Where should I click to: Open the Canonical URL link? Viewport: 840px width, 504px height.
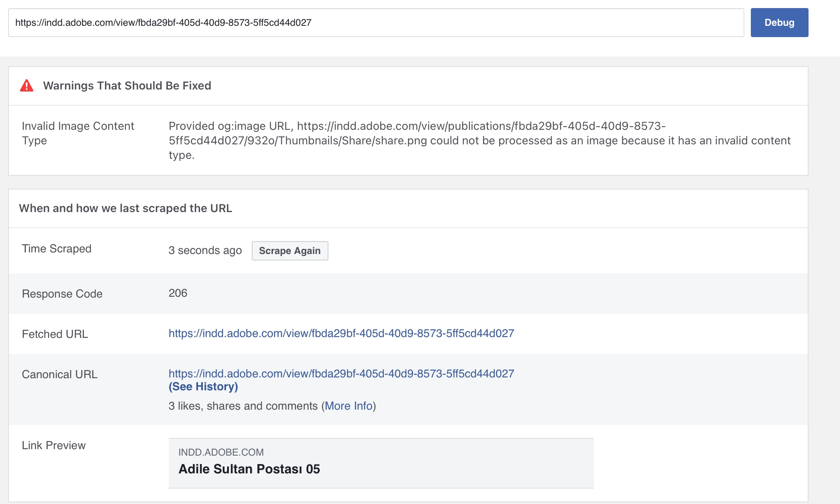[341, 374]
